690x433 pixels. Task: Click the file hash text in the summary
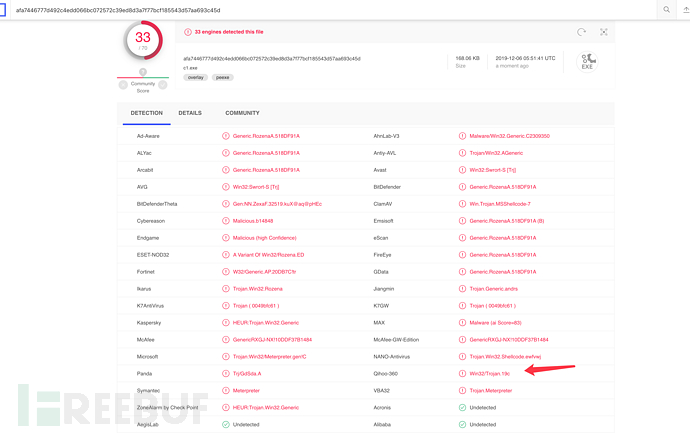[x=272, y=59]
